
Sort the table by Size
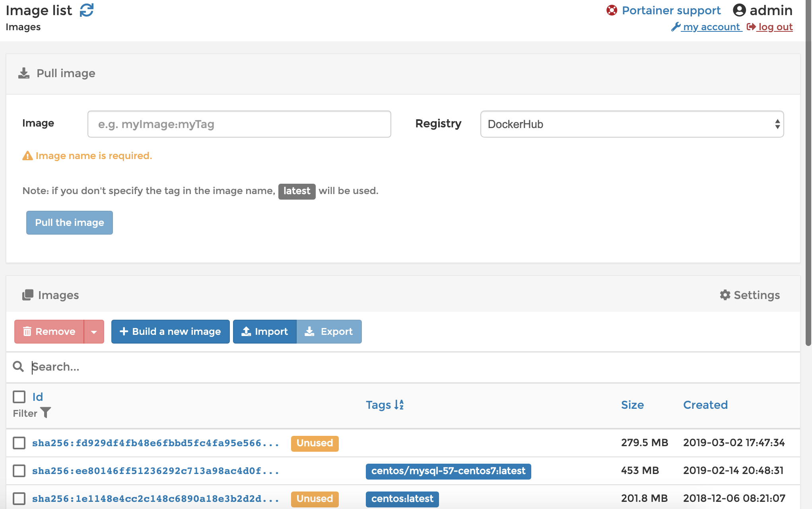click(632, 405)
